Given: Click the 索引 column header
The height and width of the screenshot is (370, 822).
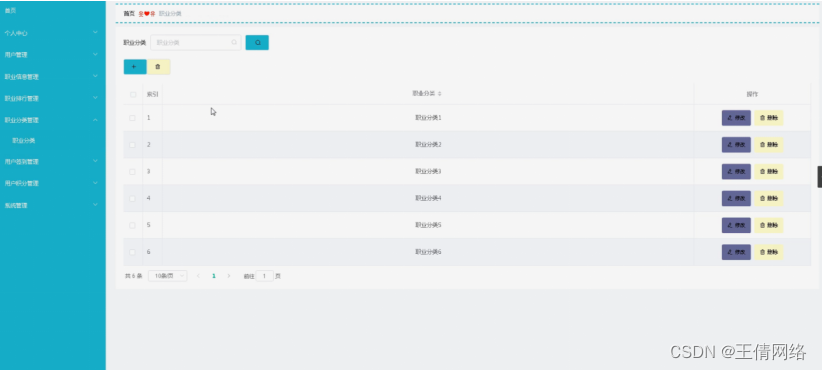Looking at the screenshot, I should pyautogui.click(x=153, y=95).
